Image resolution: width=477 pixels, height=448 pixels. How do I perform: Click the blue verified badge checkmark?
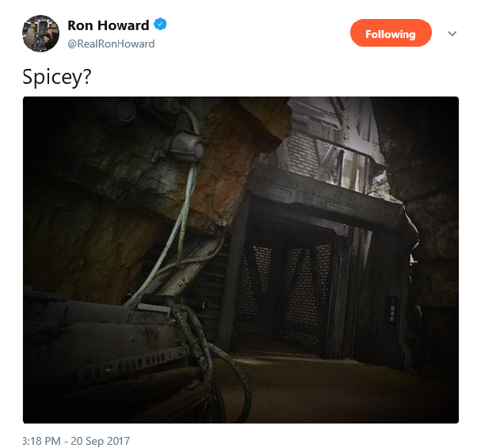point(160,24)
